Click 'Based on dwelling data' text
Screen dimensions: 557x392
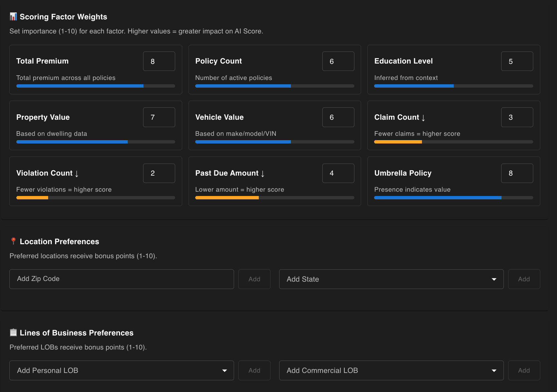52,133
